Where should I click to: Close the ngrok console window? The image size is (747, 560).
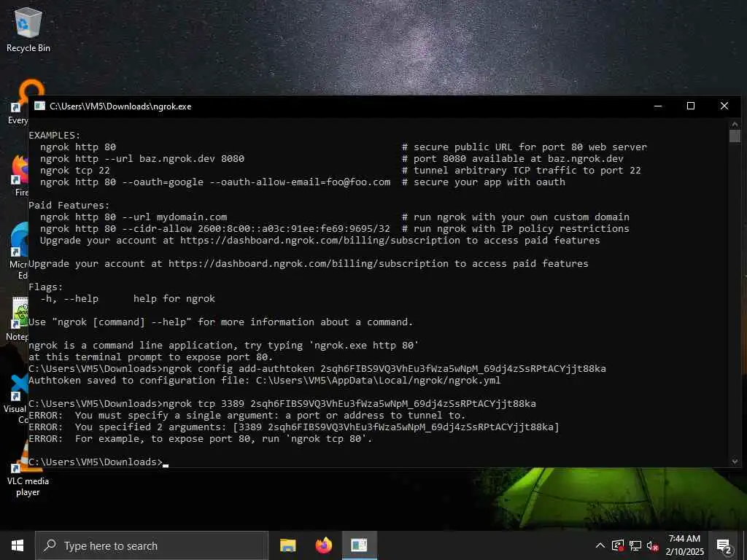tap(724, 106)
